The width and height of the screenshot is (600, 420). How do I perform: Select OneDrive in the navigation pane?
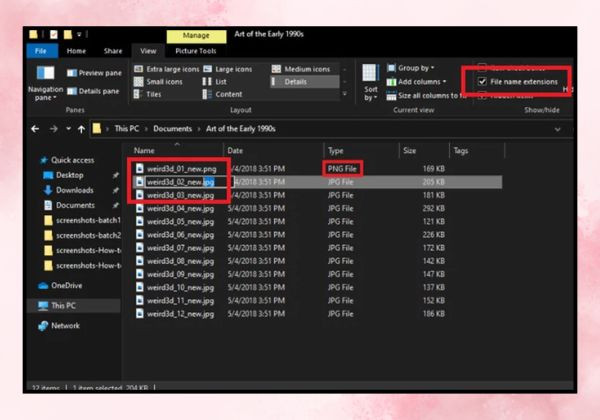60,286
